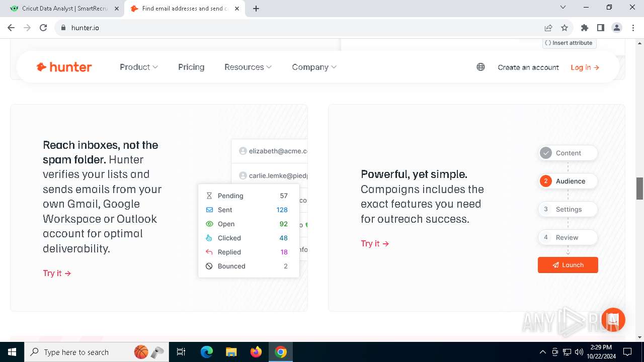The width and height of the screenshot is (644, 362).
Task: Click the carlie.lemke email row
Action: (x=269, y=175)
